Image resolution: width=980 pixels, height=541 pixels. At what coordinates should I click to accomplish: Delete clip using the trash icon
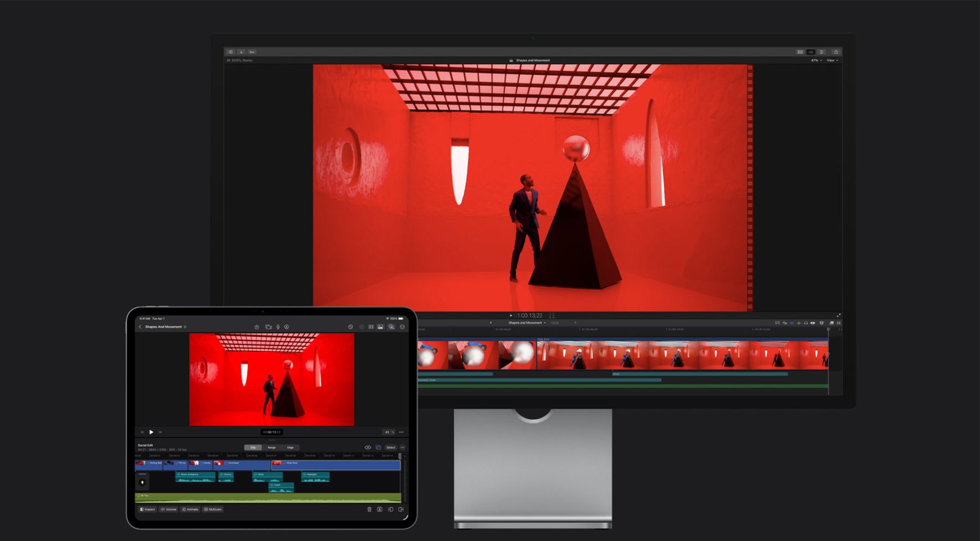pos(369,509)
